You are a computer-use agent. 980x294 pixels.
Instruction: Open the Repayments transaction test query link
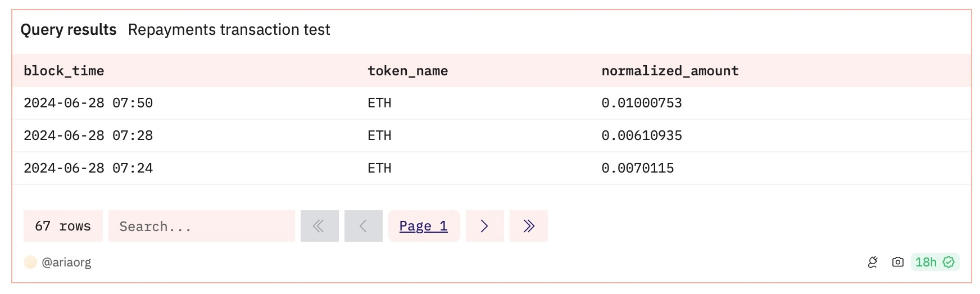coord(229,29)
